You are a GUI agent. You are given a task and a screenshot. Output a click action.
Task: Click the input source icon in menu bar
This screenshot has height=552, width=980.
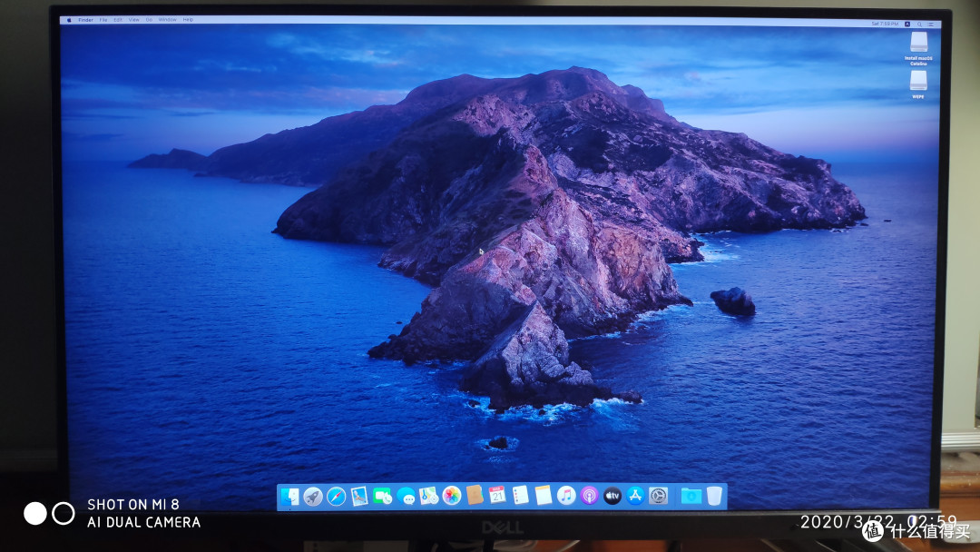coord(907,25)
